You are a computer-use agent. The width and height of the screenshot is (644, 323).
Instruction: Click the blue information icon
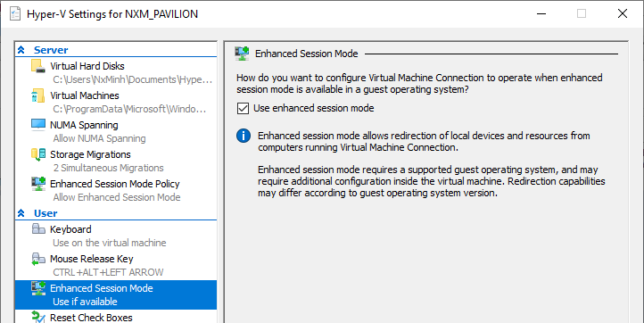[244, 136]
